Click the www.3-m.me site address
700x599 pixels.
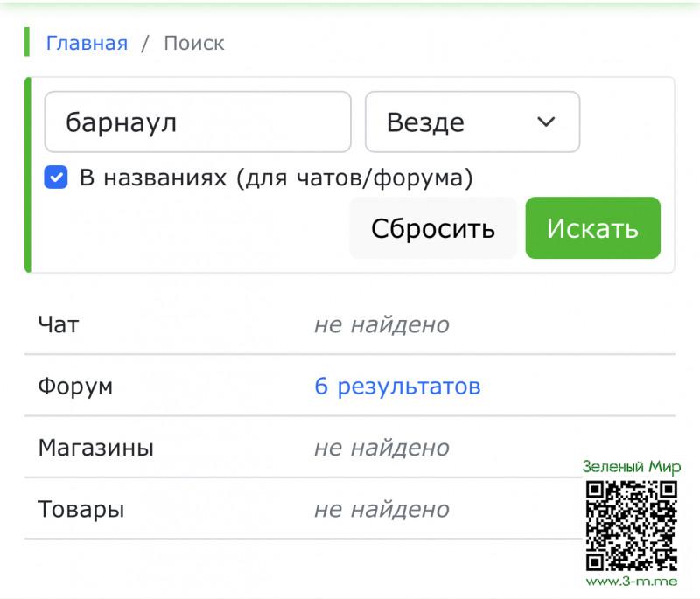click(631, 582)
